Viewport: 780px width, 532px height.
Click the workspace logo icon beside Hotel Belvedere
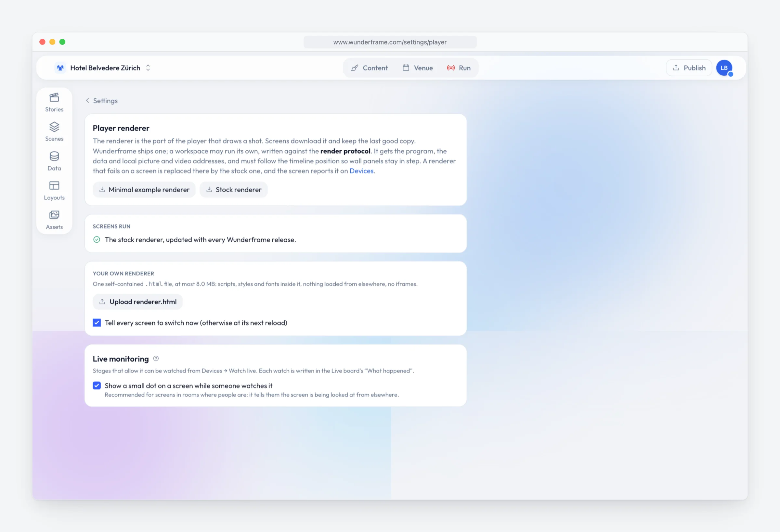coord(60,68)
